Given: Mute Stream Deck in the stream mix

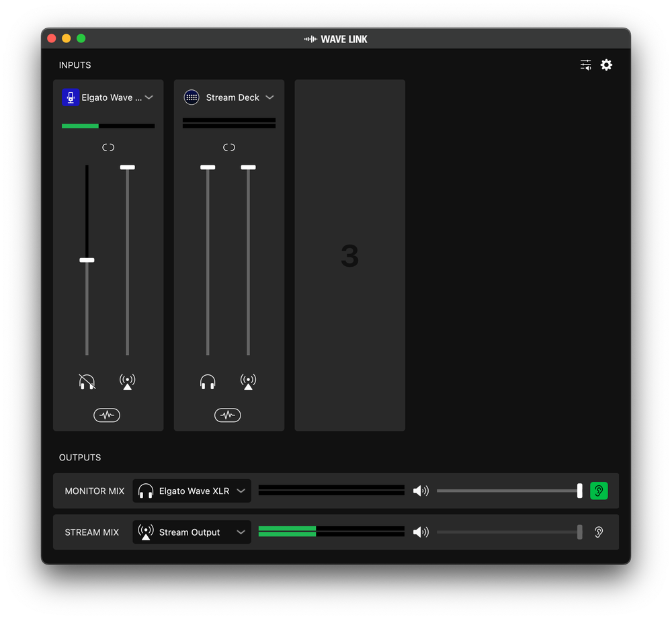Looking at the screenshot, I should coord(248,382).
